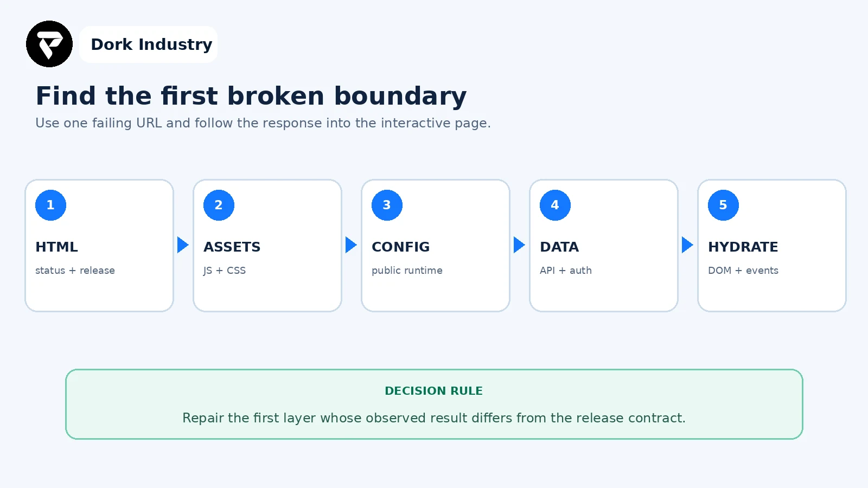Open the HTML step title

click(56, 247)
